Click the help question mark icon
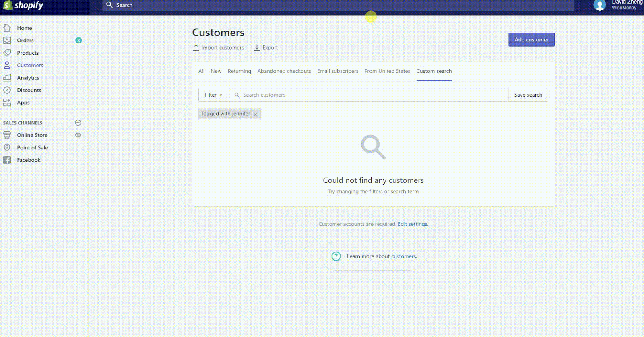Viewport: 644px width, 337px height. tap(336, 256)
